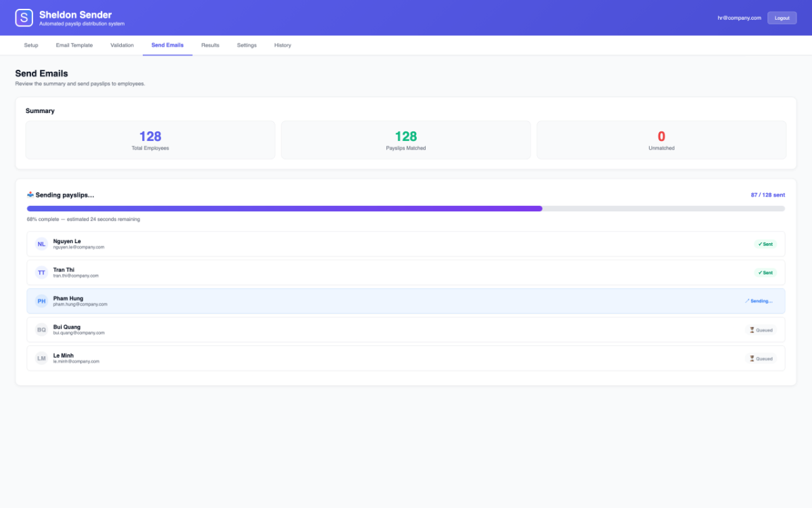Click the Sent badge on Nguyen Le's row
The height and width of the screenshot is (508, 812).
(765, 244)
